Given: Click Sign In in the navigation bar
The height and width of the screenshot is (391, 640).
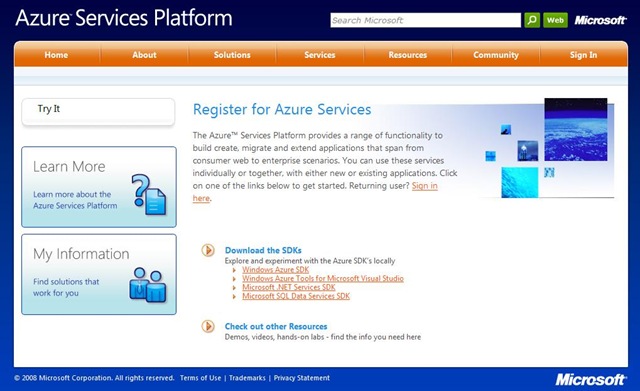Looking at the screenshot, I should coord(583,55).
